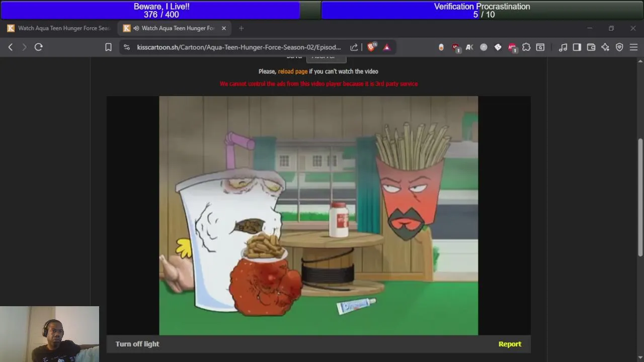Open the AK extension icon
This screenshot has height=362, width=644.
pos(469,47)
